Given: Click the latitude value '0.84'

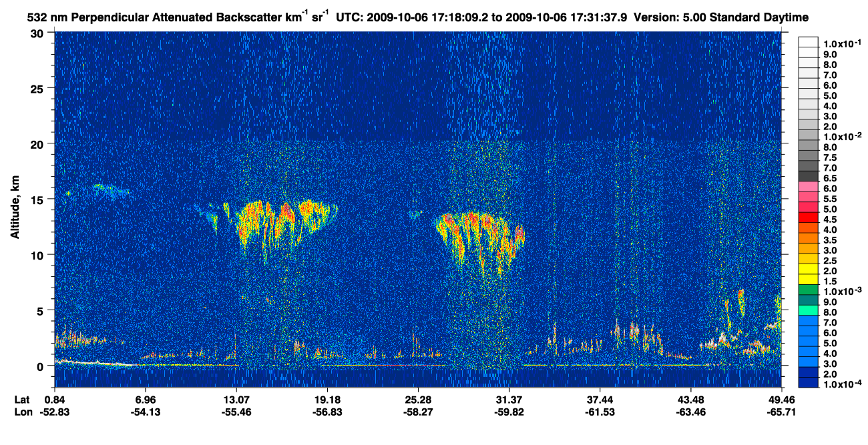Looking at the screenshot, I should [x=55, y=400].
